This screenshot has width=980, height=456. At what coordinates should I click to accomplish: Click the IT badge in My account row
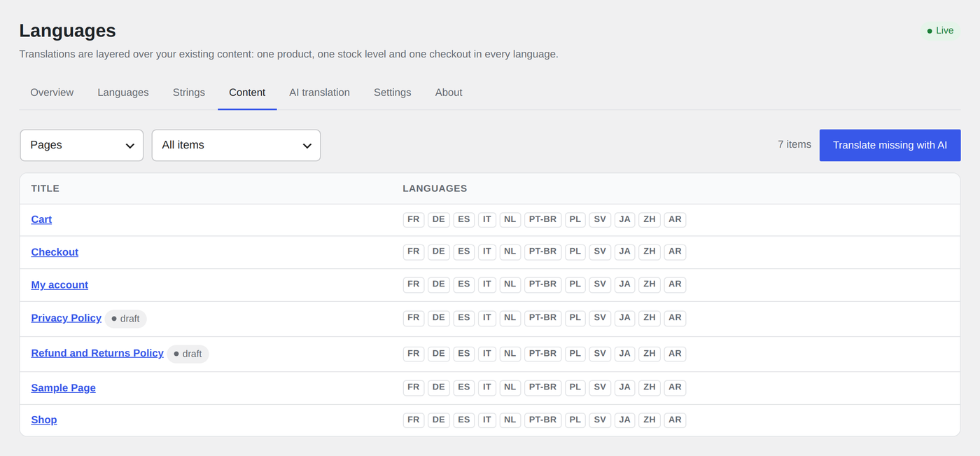487,284
